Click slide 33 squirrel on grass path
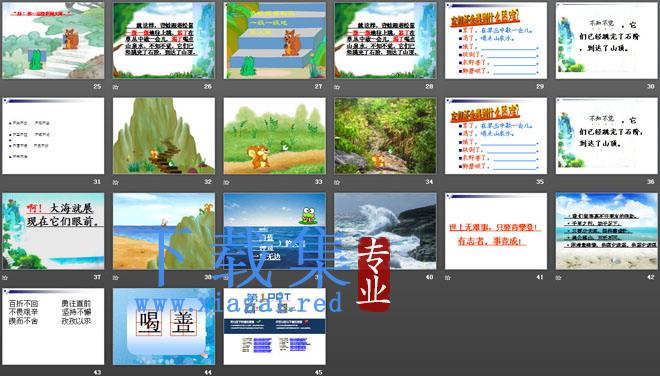Image resolution: width=660 pixels, height=376 pixels. click(x=274, y=136)
